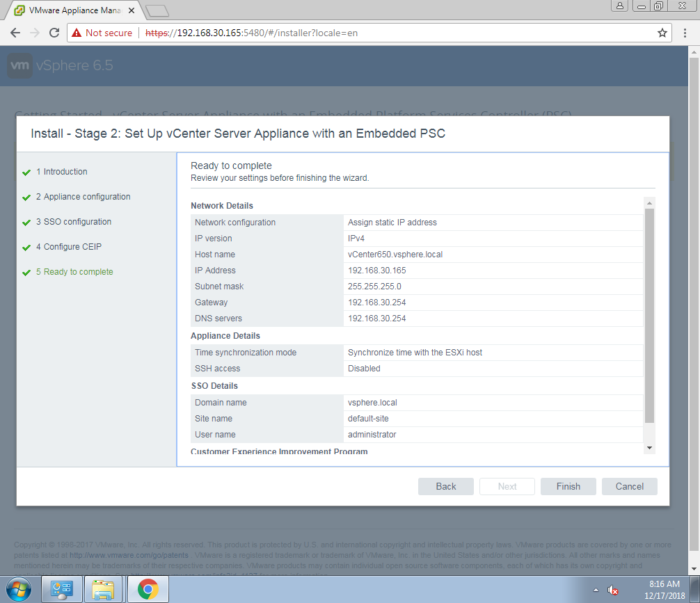Click summary panel scroll down arrow
Image resolution: width=700 pixels, height=603 pixels.
(650, 448)
